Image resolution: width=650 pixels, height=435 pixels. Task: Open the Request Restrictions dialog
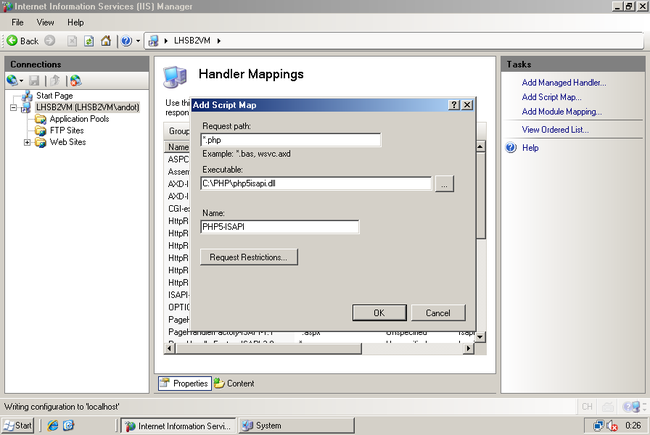(x=249, y=257)
